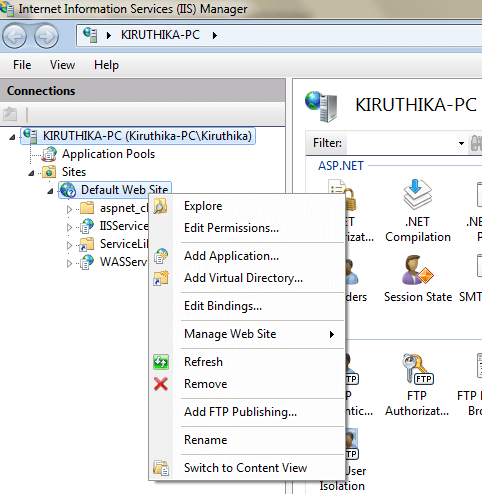The height and width of the screenshot is (494, 482).
Task: Click the Sites folder icon in tree
Action: pos(49,172)
